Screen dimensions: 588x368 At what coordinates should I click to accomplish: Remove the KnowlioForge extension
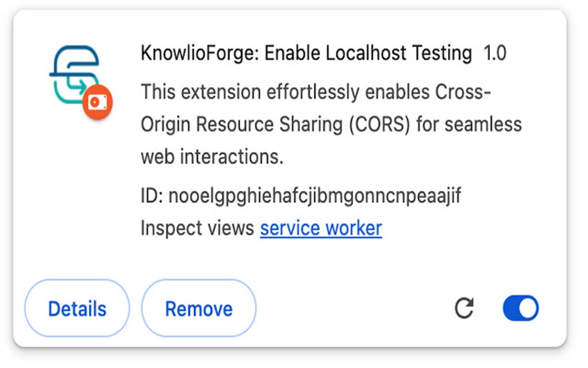199,309
